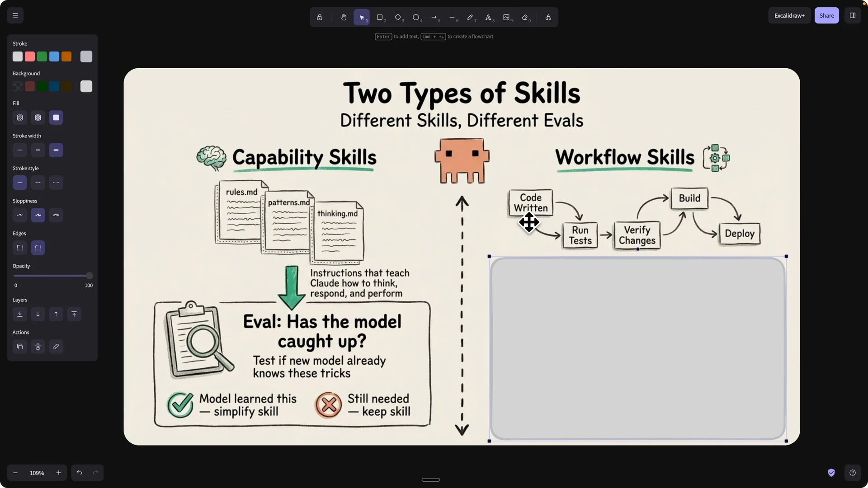Bring selected element forward one layer
Viewport: 868px width, 488px height.
[x=56, y=314]
